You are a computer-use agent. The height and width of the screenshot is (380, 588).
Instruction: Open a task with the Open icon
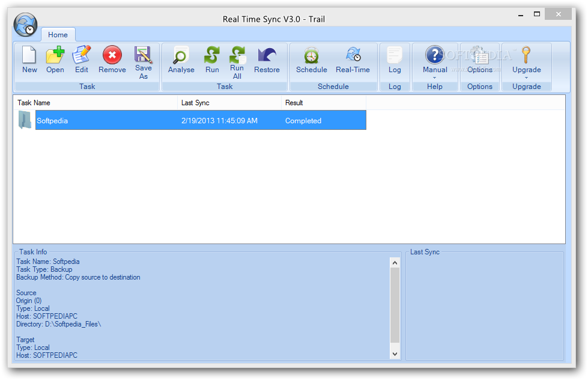click(55, 55)
